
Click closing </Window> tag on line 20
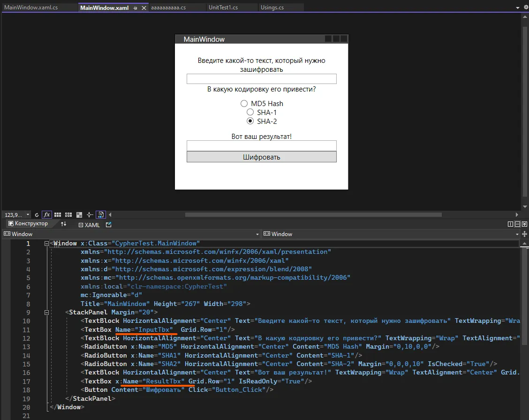[x=67, y=407]
